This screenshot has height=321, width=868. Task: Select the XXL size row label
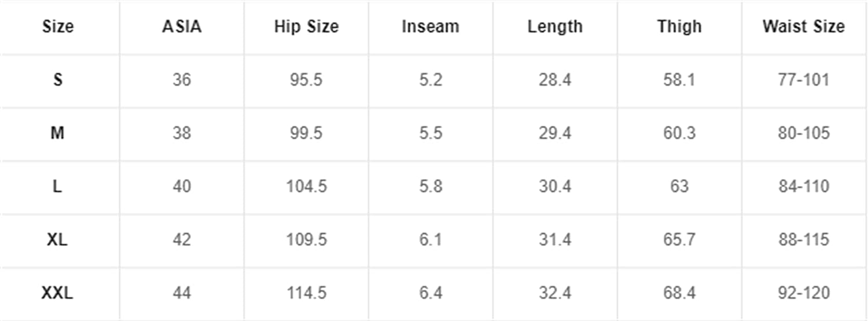pos(58,293)
